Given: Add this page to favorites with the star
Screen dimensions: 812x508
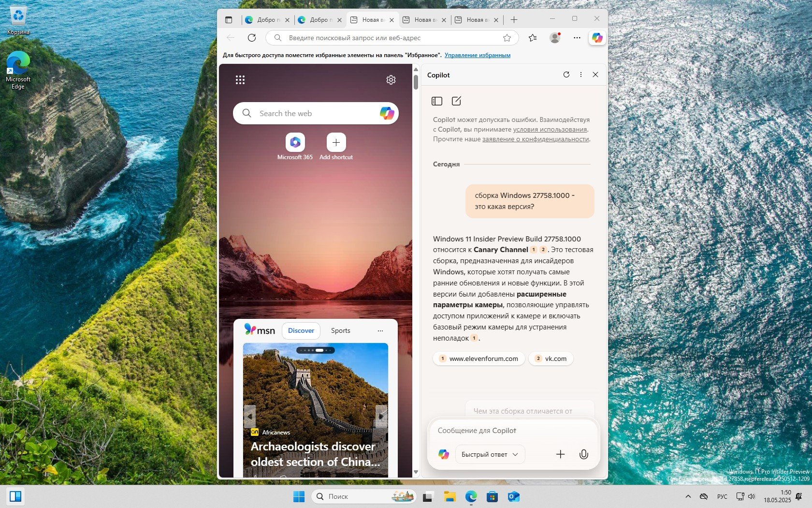Looking at the screenshot, I should (507, 38).
